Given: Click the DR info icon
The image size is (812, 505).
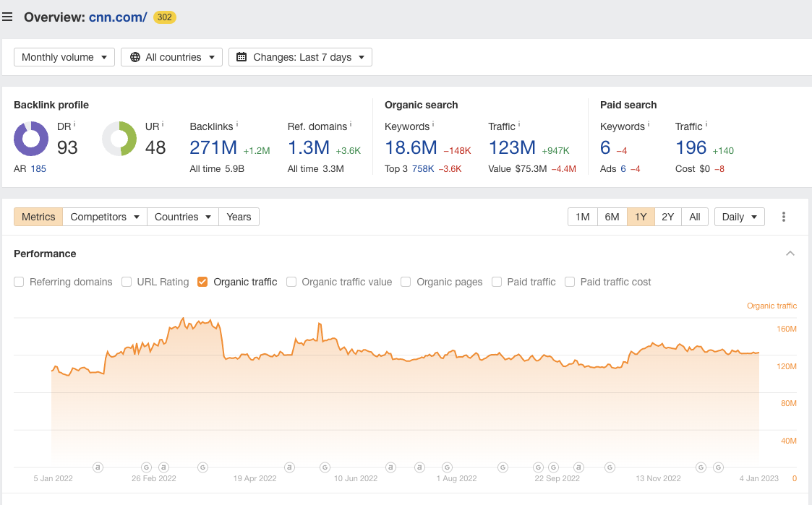Looking at the screenshot, I should 74,125.
